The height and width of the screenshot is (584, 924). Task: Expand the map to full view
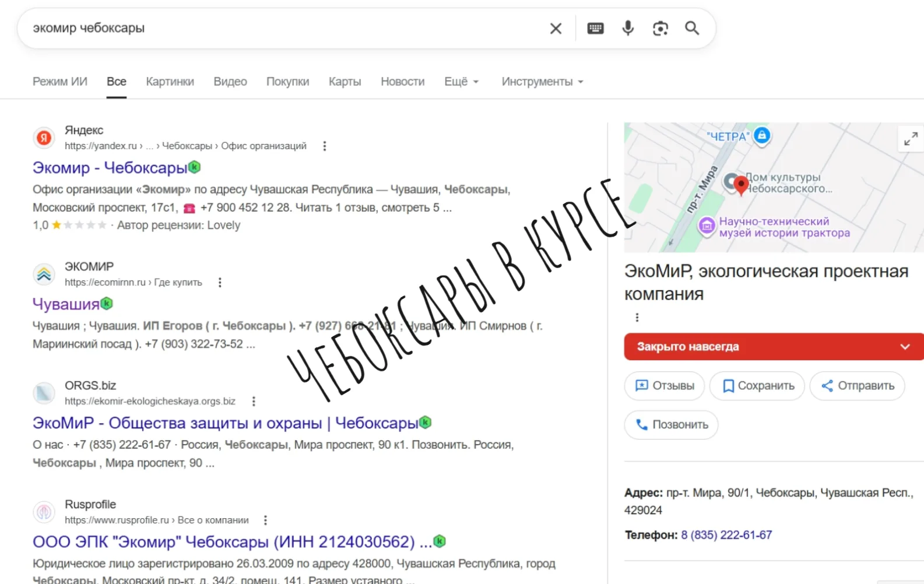pos(911,139)
